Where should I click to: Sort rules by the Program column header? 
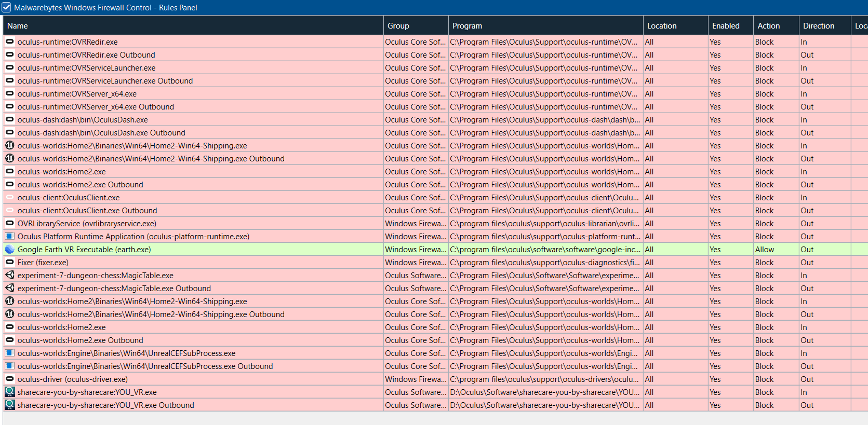pyautogui.click(x=545, y=25)
